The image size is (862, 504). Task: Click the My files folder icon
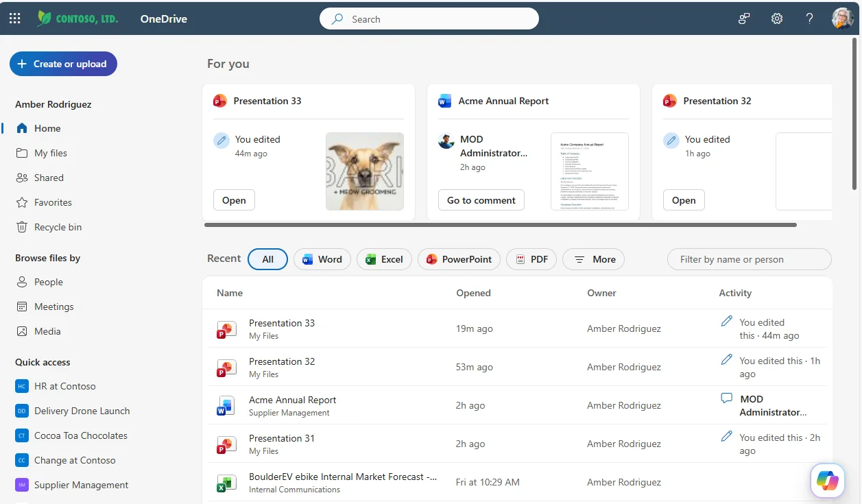click(22, 153)
